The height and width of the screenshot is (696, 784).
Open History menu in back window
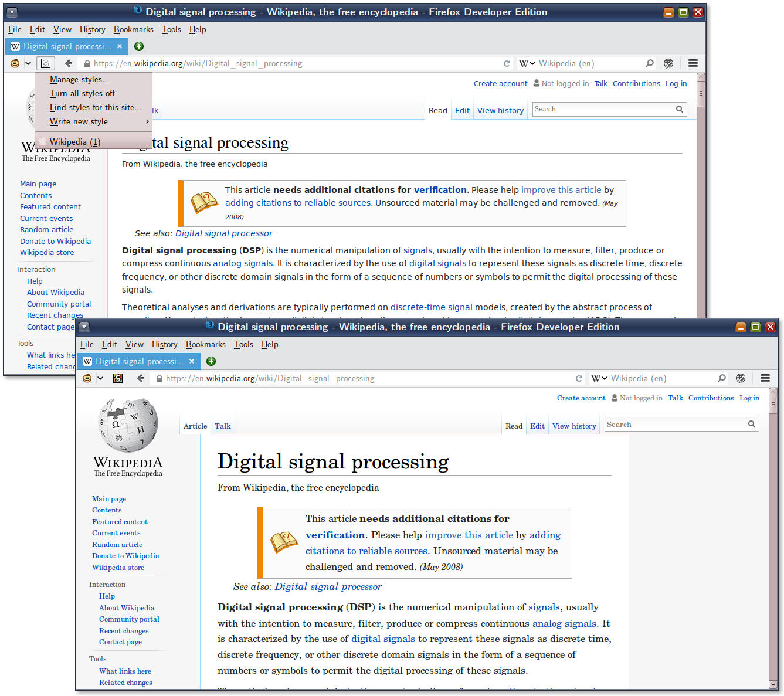pos(93,29)
